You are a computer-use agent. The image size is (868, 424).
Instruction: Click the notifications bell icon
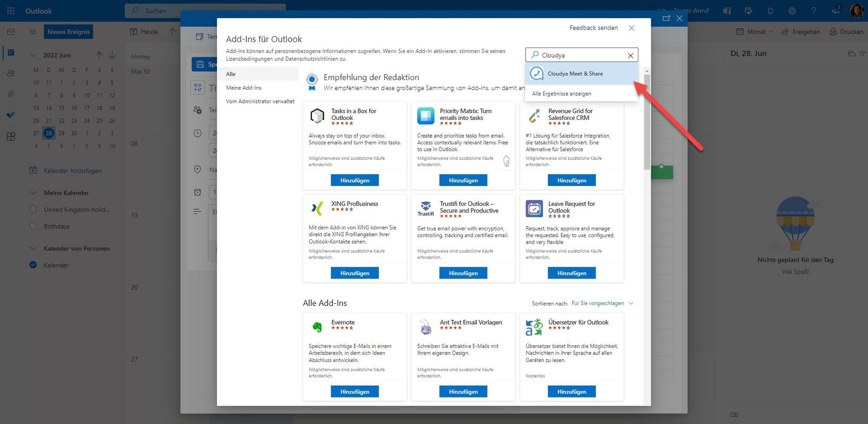click(x=770, y=11)
